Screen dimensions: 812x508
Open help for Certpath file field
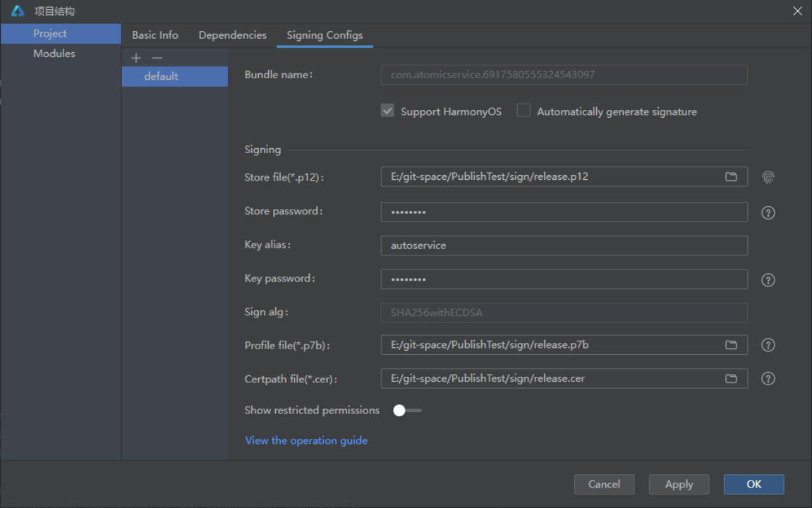[x=768, y=379]
